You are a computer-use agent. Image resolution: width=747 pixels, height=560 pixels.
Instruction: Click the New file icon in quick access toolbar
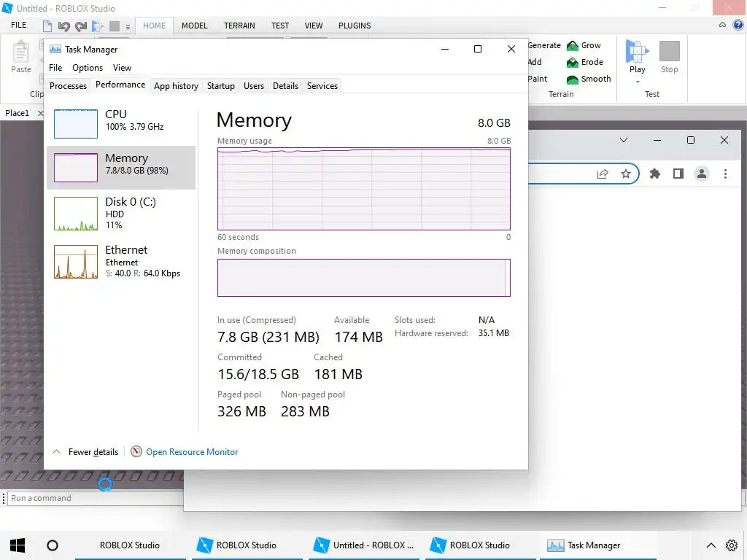pyautogui.click(x=47, y=26)
